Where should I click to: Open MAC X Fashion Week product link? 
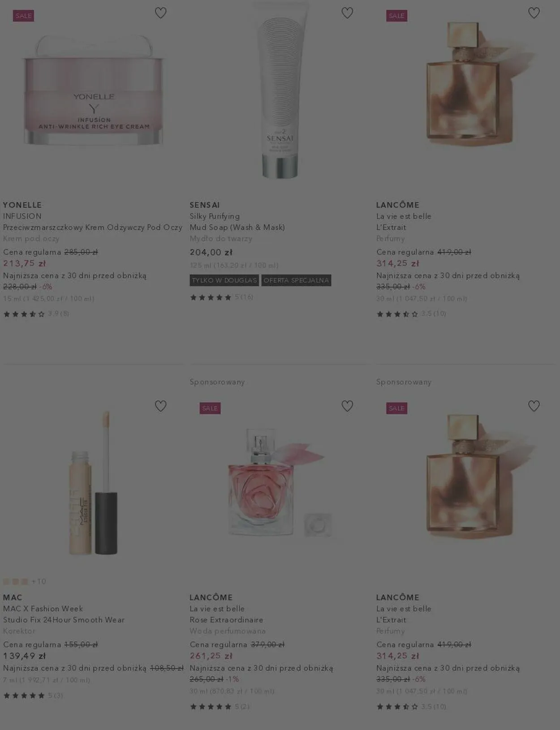click(x=43, y=609)
